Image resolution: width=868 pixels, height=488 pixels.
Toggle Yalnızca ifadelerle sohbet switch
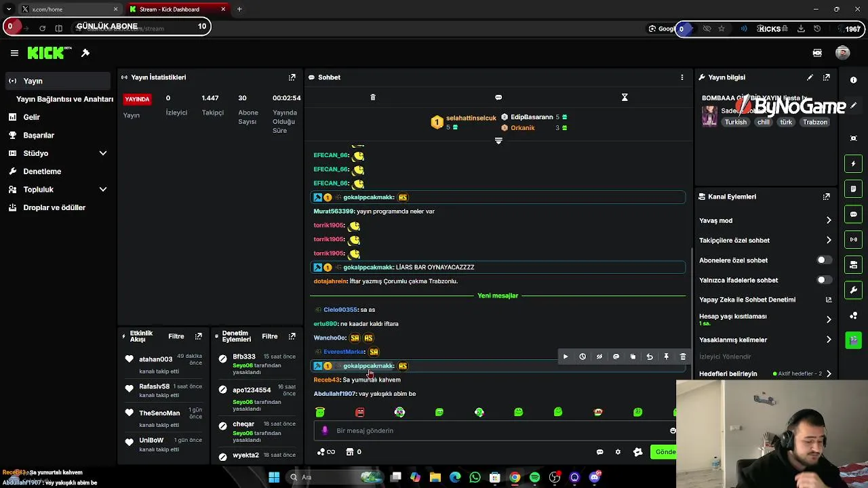coord(823,280)
